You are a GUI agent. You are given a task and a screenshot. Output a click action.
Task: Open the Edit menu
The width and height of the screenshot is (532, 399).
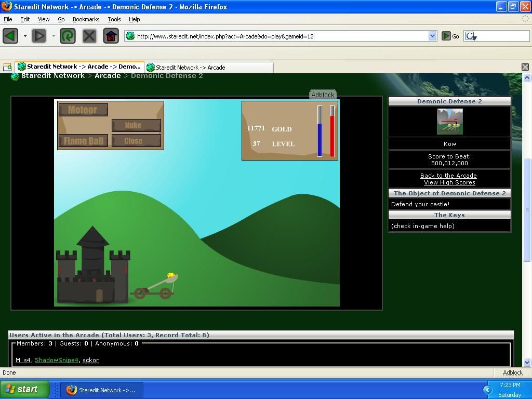tap(25, 19)
